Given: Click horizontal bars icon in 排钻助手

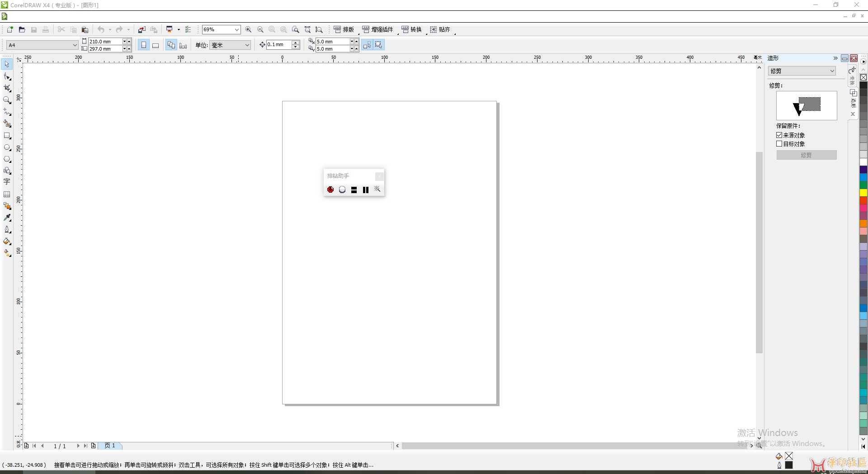Looking at the screenshot, I should point(354,190).
